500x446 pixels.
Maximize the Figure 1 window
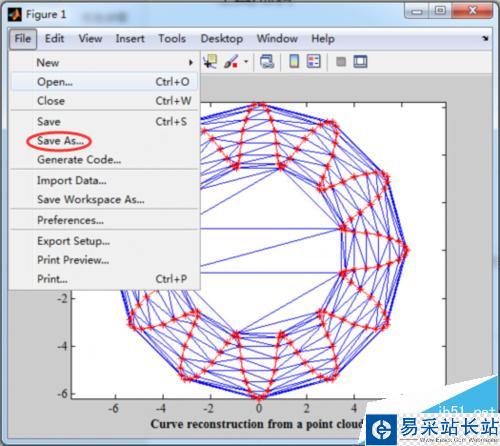[x=440, y=11]
